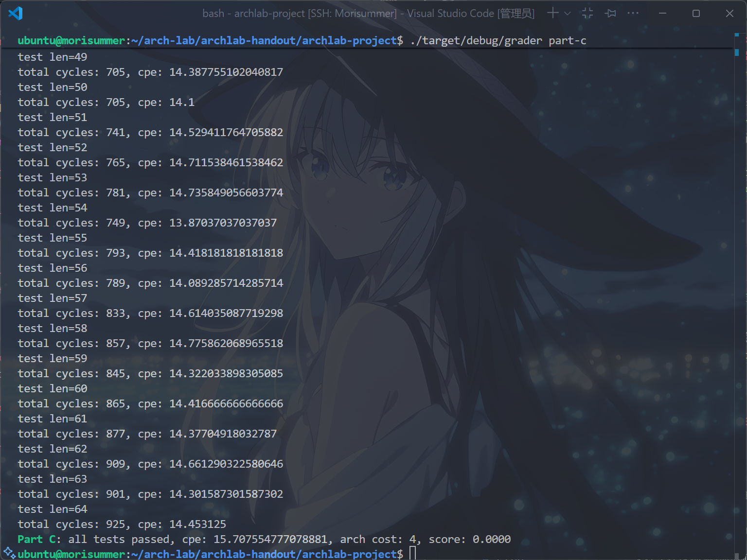Click the 'test len=49' output line
747x560 pixels.
click(x=53, y=57)
